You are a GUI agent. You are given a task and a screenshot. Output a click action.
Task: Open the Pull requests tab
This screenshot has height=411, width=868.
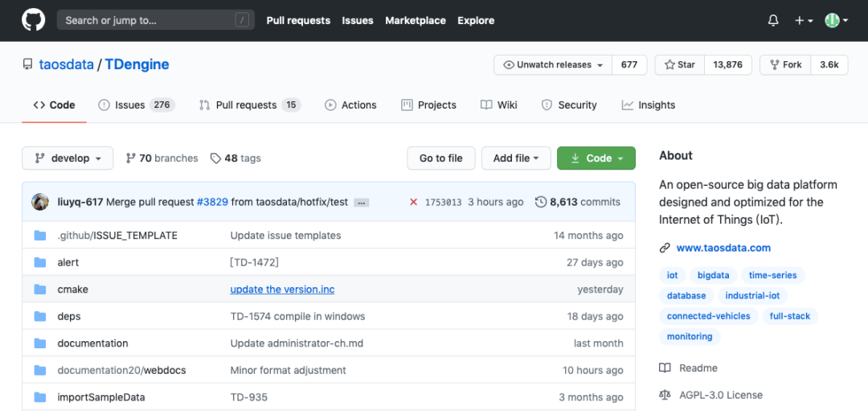pyautogui.click(x=248, y=105)
